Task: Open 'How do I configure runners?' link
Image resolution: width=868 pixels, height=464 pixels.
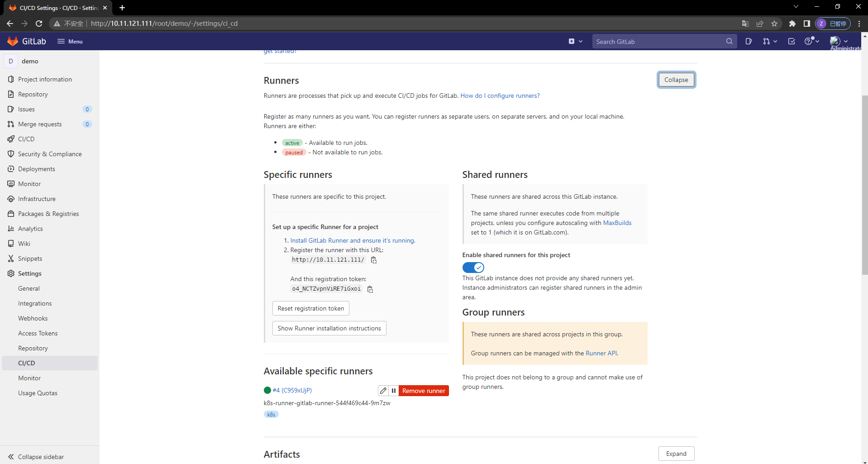Action: (500, 96)
